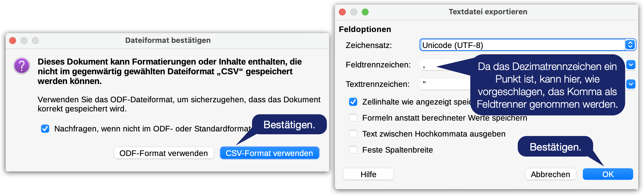This screenshot has width=644, height=196.
Task: Open the Zeichensatz dropdown stepper arrows
Action: click(x=630, y=45)
